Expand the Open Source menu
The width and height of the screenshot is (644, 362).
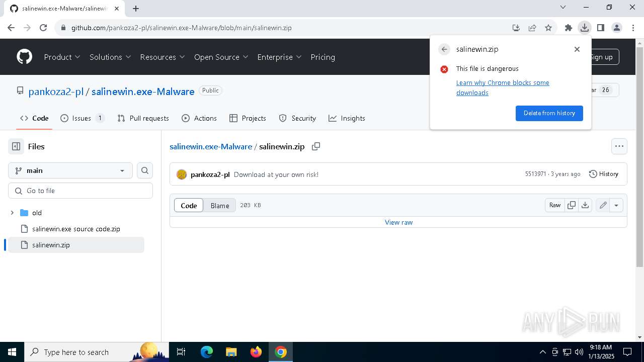221,57
